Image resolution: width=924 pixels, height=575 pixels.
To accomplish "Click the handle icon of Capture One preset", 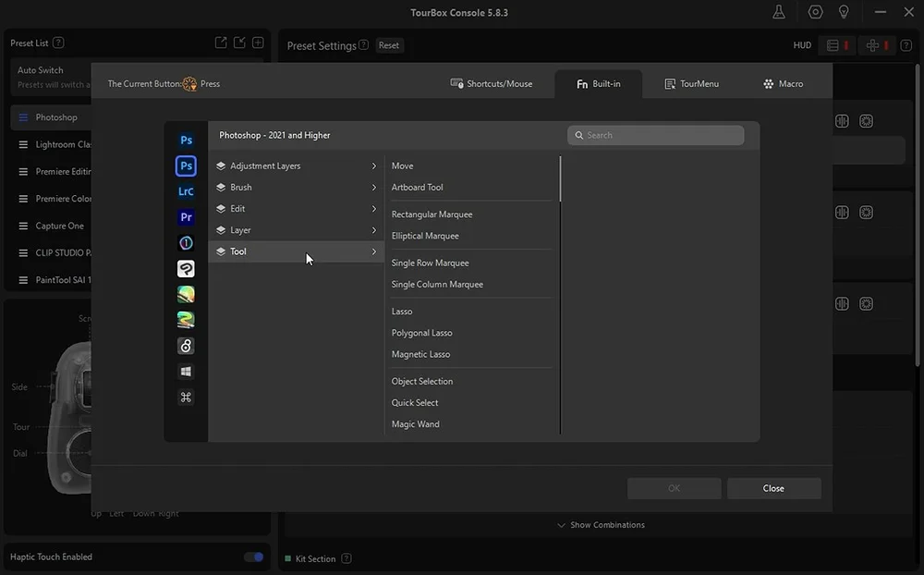I will tap(24, 226).
